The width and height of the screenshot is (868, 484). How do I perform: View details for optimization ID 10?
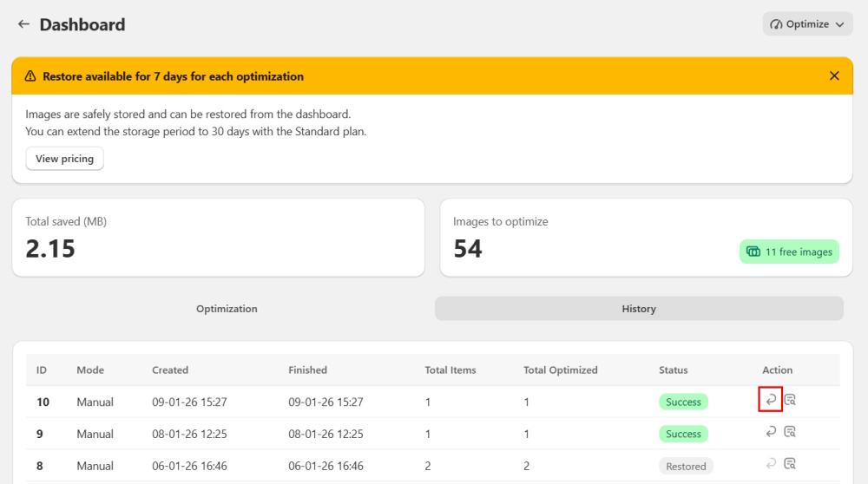(x=790, y=400)
